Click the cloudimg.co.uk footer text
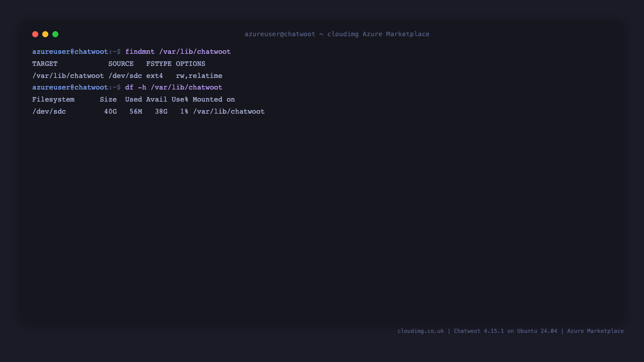 [421, 331]
